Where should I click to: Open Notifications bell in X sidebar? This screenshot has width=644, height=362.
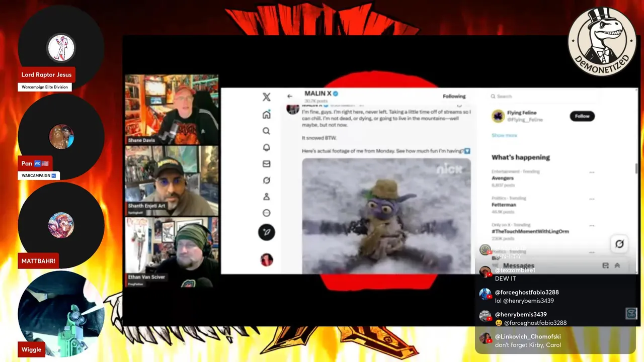point(266,147)
